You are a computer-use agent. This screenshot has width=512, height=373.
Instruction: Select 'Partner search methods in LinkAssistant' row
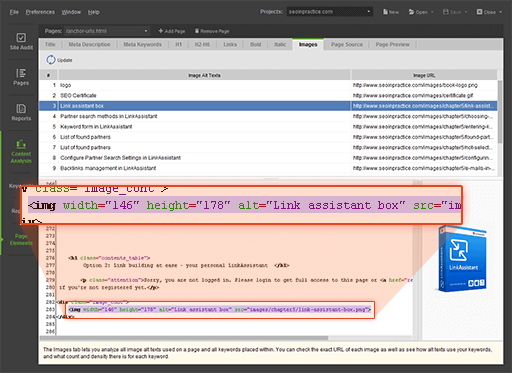(268, 116)
